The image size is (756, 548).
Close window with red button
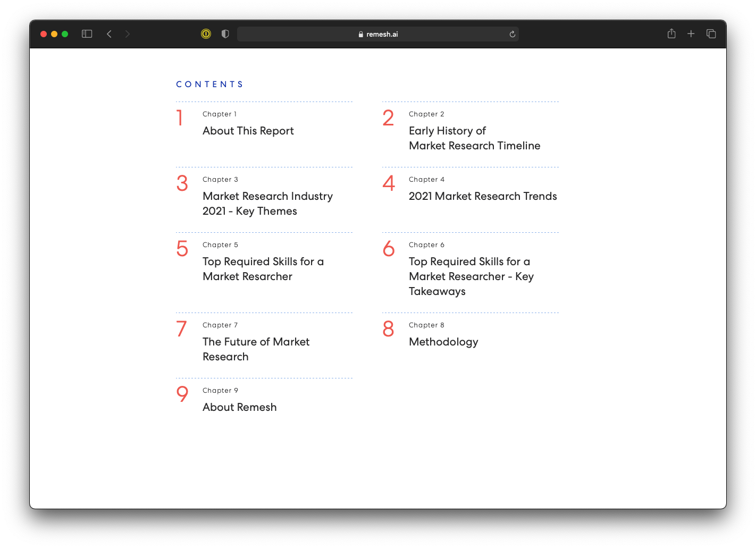pyautogui.click(x=44, y=34)
